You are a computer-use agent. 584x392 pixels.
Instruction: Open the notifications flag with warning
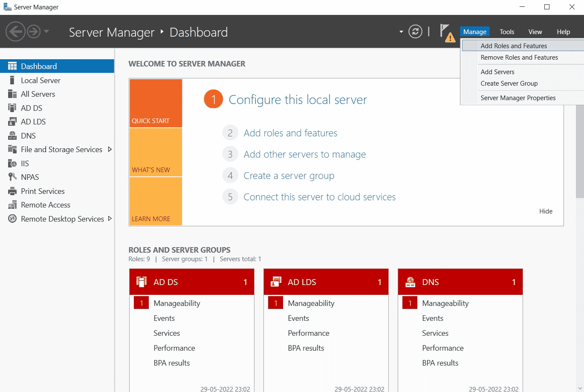coord(447,32)
